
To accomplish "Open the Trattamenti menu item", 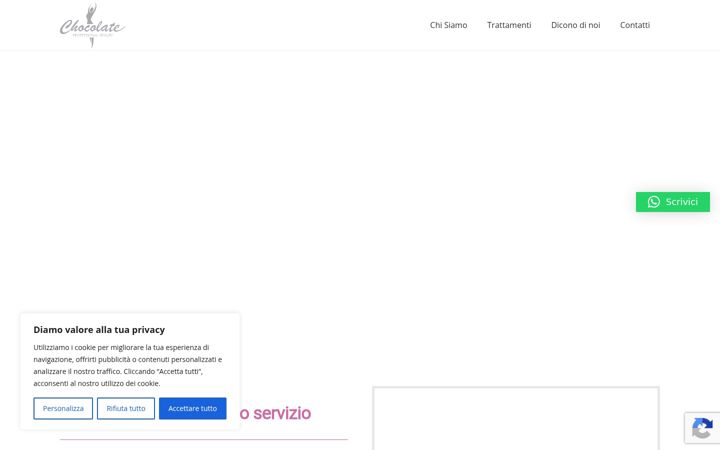I will (x=509, y=25).
